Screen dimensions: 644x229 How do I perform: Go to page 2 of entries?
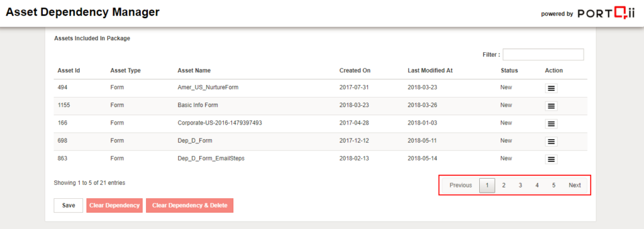[504, 186]
